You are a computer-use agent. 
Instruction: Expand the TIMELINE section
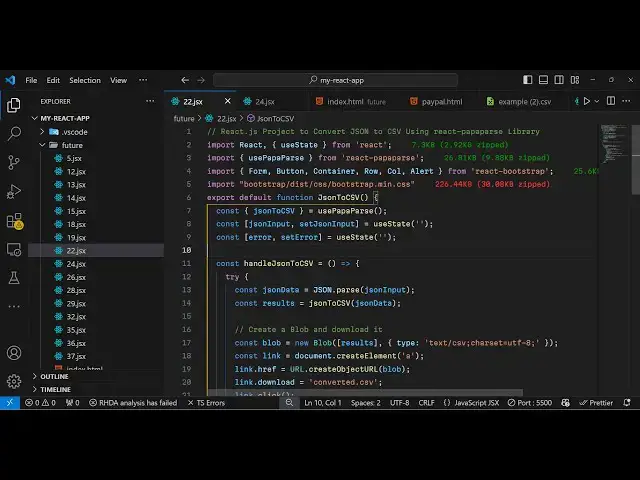pos(97,389)
